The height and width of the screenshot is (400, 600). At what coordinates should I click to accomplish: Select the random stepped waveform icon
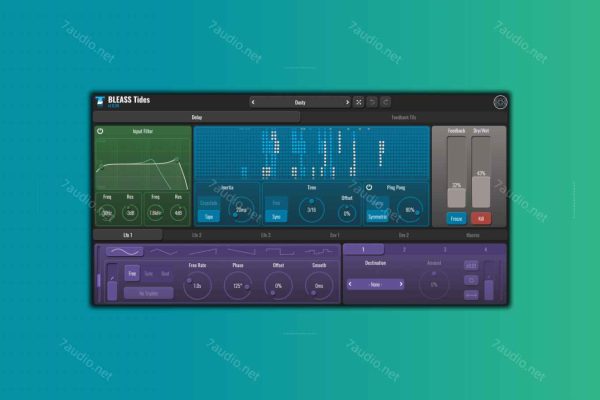319,251
